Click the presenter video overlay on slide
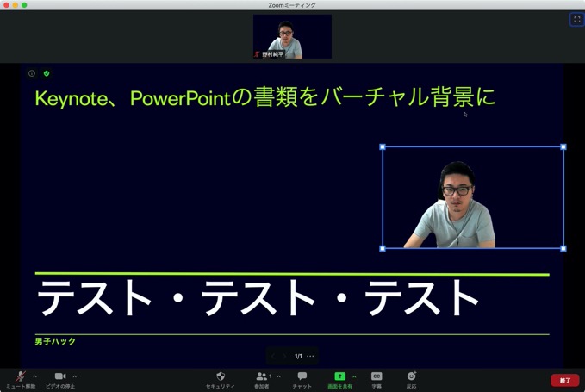 pyautogui.click(x=473, y=197)
